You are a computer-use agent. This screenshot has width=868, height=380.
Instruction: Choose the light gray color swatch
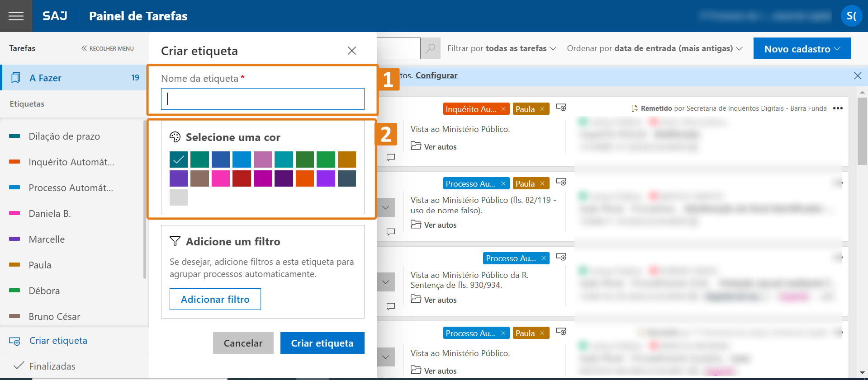pos(179,197)
